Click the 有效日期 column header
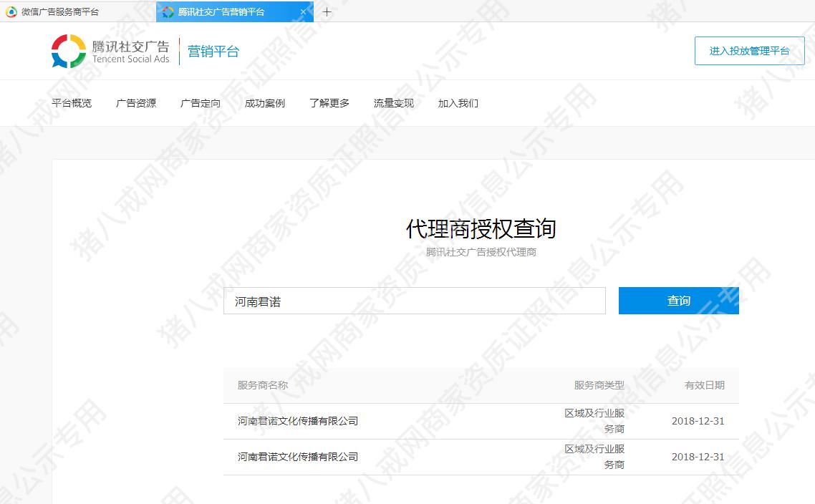815x504 pixels. 704,385
